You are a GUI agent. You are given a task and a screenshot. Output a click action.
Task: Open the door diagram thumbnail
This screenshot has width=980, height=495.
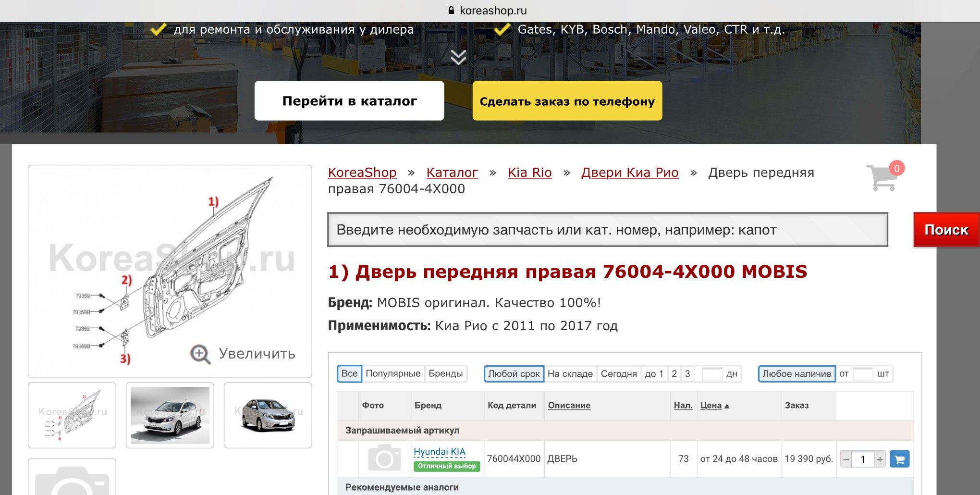[72, 415]
